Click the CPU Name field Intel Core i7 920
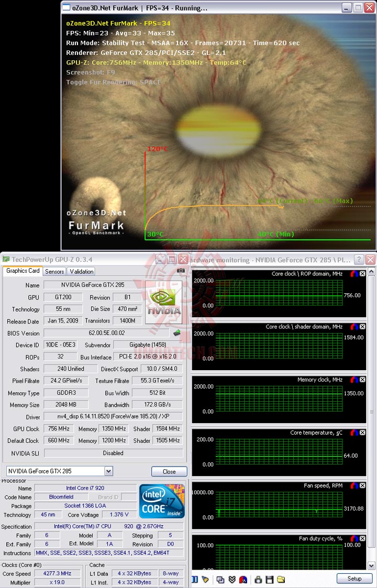This screenshot has width=377, height=588. (x=85, y=488)
